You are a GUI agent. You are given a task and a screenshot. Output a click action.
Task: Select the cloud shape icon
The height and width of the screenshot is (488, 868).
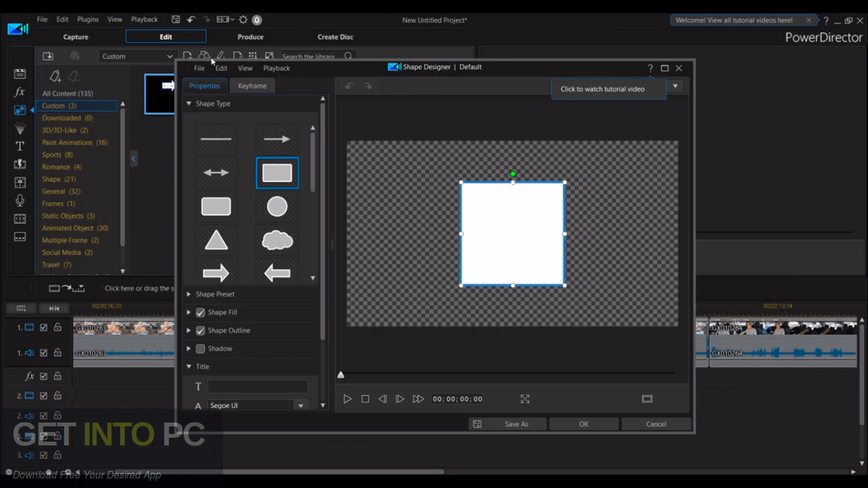click(x=277, y=240)
